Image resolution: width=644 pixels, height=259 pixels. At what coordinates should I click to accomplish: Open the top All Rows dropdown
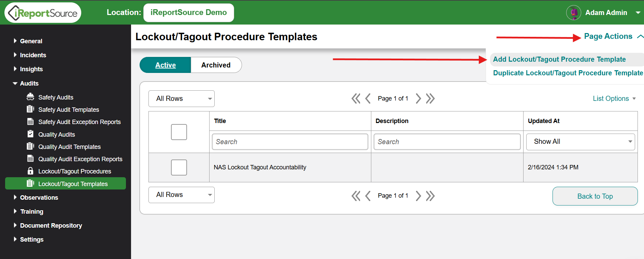click(182, 98)
